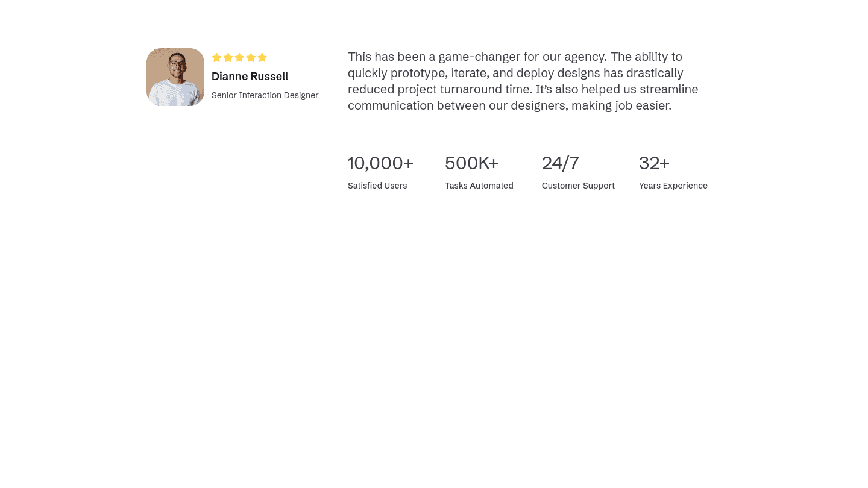Select the Customer Support label
This screenshot has width=868, height=488.
coord(578,186)
